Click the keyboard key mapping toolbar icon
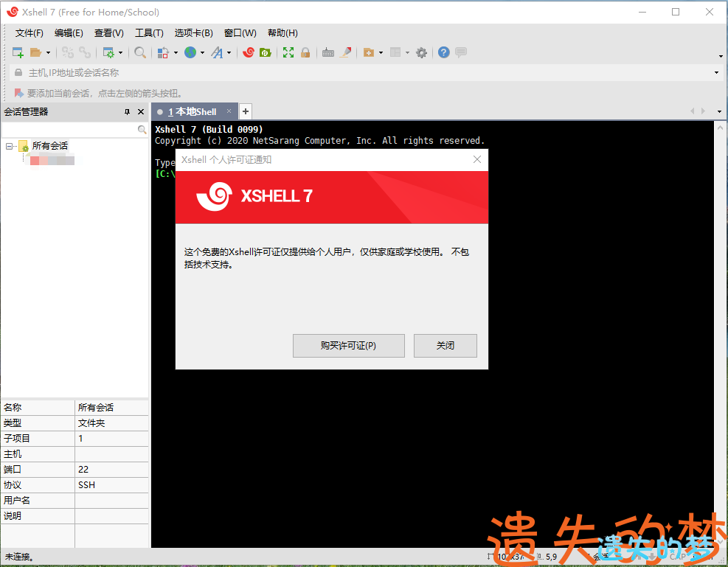 click(328, 52)
